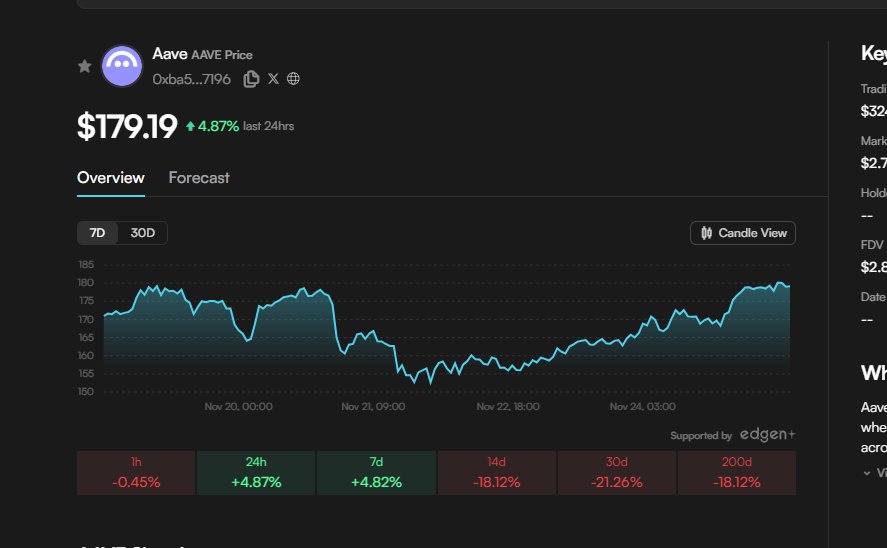Click the 0xba5...7196 contract address text
887x548 pixels.
pyautogui.click(x=193, y=79)
